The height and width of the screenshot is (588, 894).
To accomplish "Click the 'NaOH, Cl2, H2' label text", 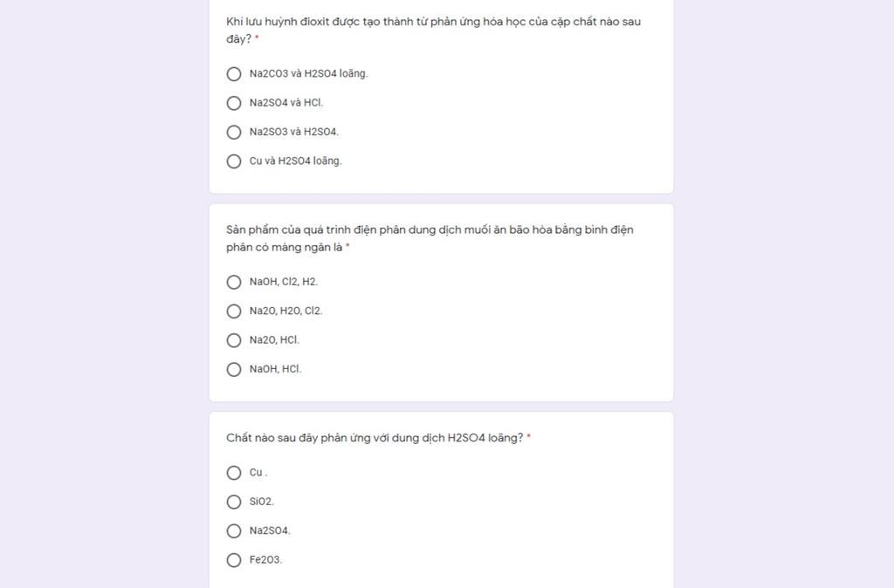I will pyautogui.click(x=284, y=282).
